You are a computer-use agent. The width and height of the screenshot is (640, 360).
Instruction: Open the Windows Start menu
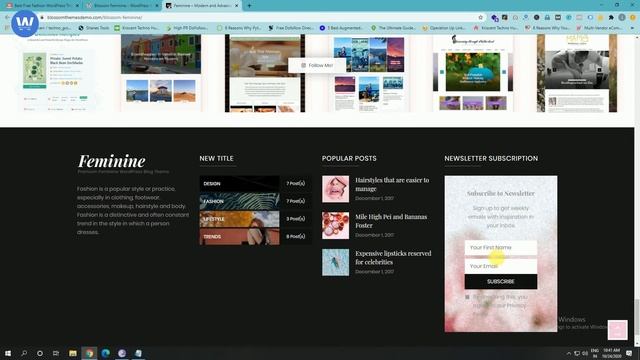click(x=8, y=353)
